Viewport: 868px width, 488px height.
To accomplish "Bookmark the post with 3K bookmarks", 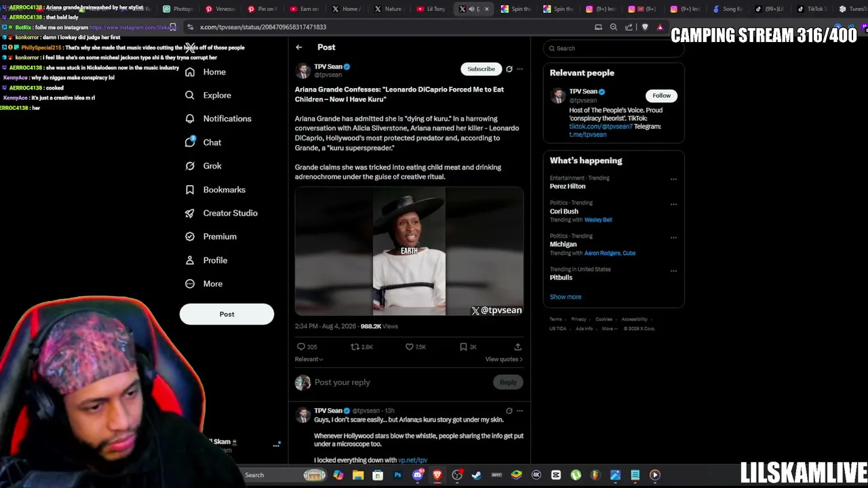I will tap(464, 347).
